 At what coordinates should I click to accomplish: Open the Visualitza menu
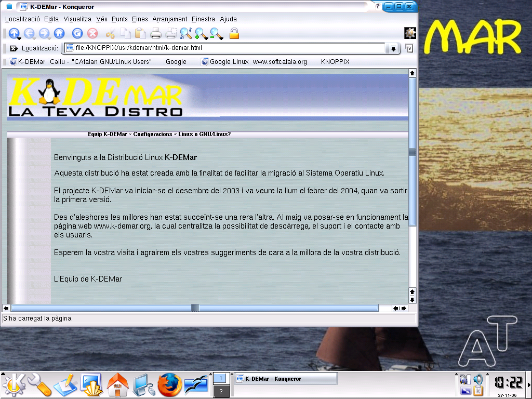coord(77,19)
